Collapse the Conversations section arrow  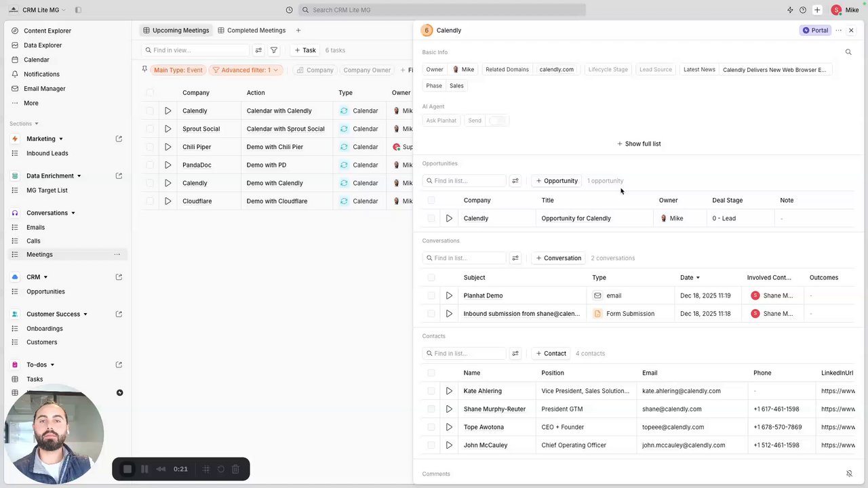coord(73,213)
